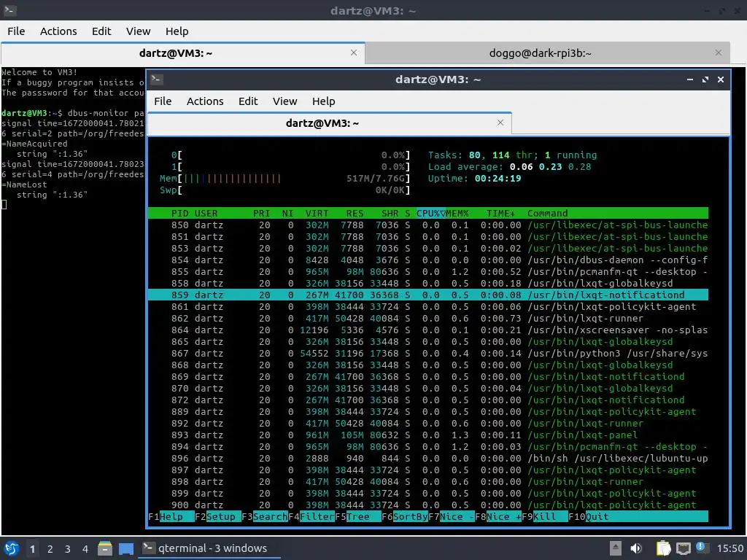747x560 pixels.
Task: Select process row PID 862 lxqt-runner
Action: pyautogui.click(x=427, y=318)
